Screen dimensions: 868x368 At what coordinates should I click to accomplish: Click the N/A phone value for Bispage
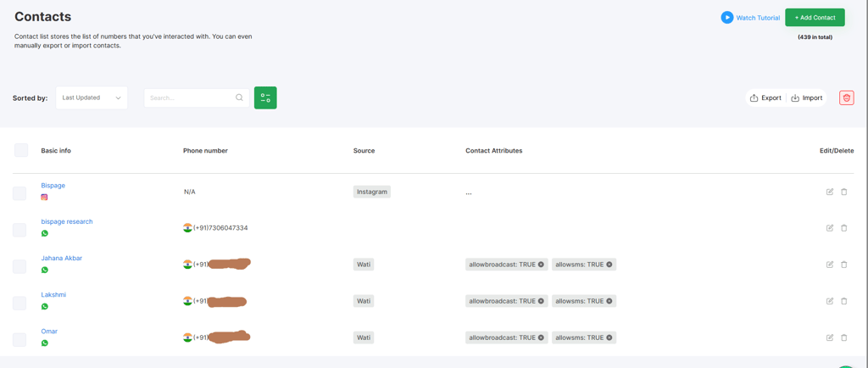click(x=189, y=192)
